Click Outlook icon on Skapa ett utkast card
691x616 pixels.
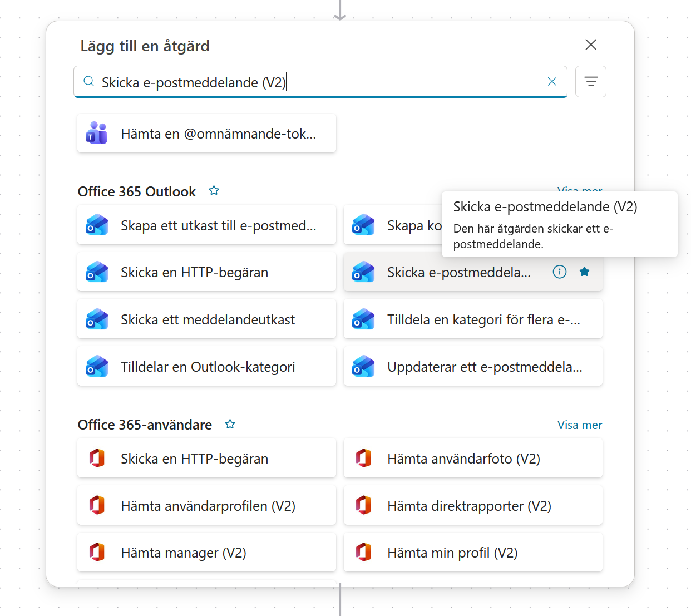pyautogui.click(x=97, y=225)
